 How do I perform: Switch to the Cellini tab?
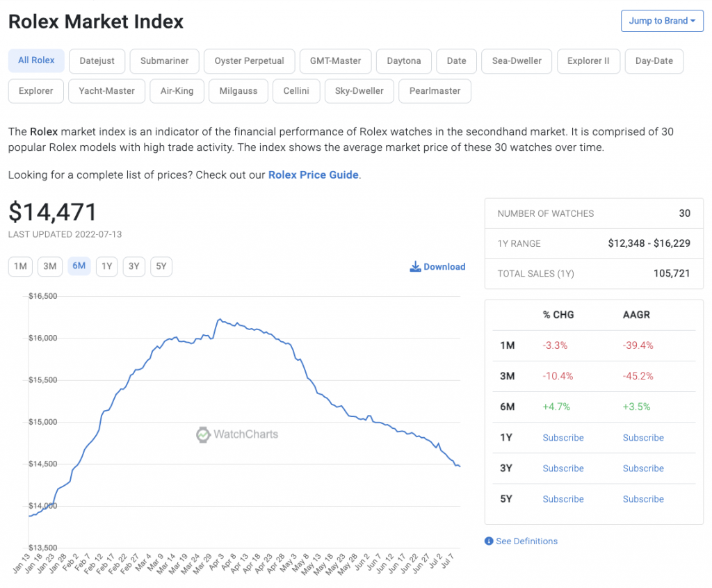(296, 91)
